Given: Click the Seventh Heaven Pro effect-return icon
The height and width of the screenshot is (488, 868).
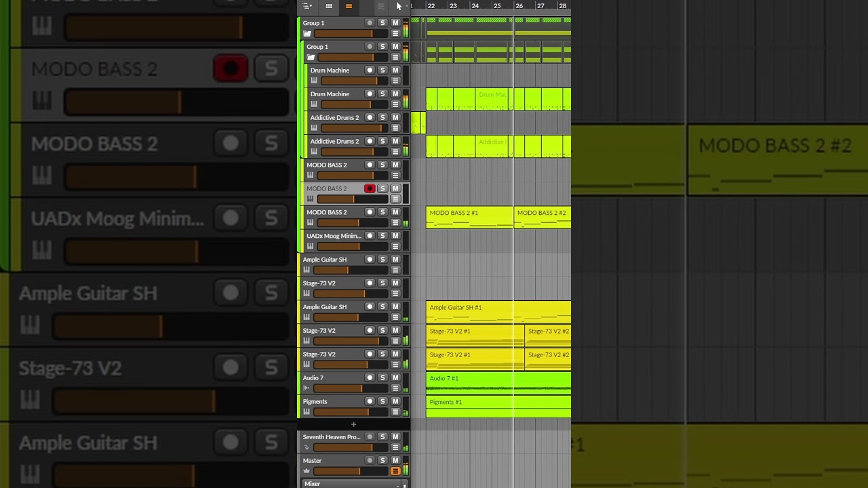Looking at the screenshot, I should (x=307, y=448).
